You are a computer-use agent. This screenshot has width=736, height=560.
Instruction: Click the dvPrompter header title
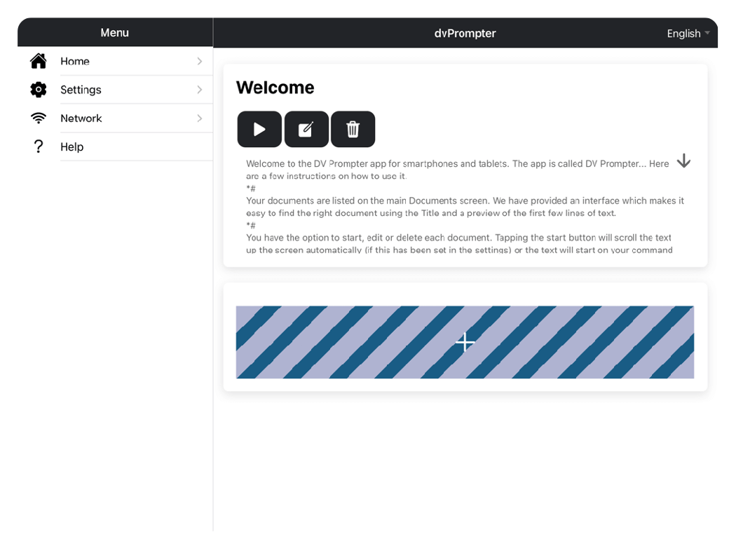(x=465, y=34)
